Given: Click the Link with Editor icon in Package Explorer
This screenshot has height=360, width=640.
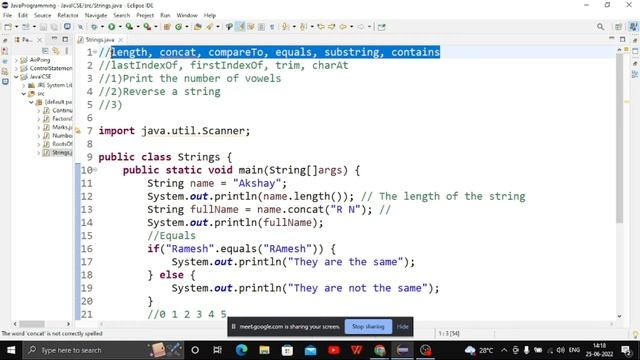Looking at the screenshot, I should pyautogui.click(x=56, y=51).
